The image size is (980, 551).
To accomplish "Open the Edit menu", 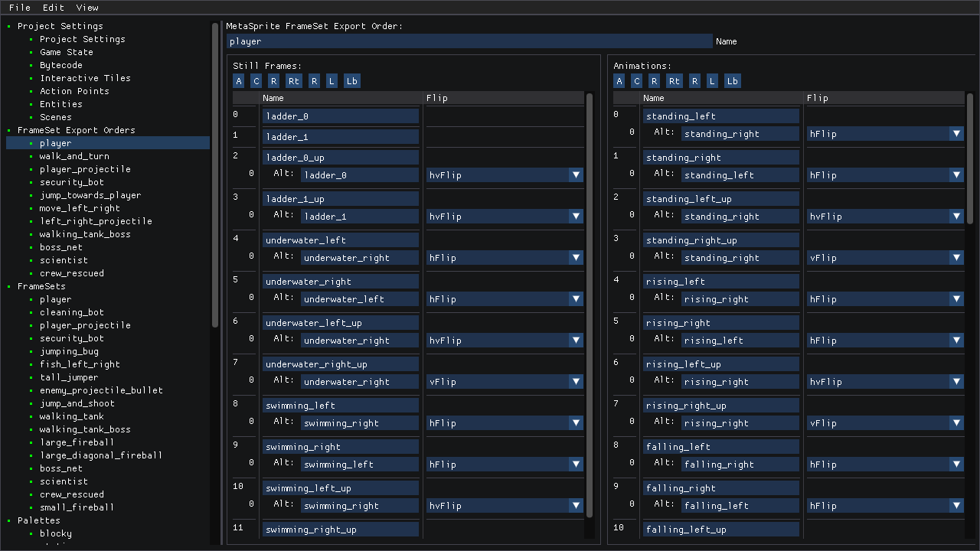I will pos(54,8).
